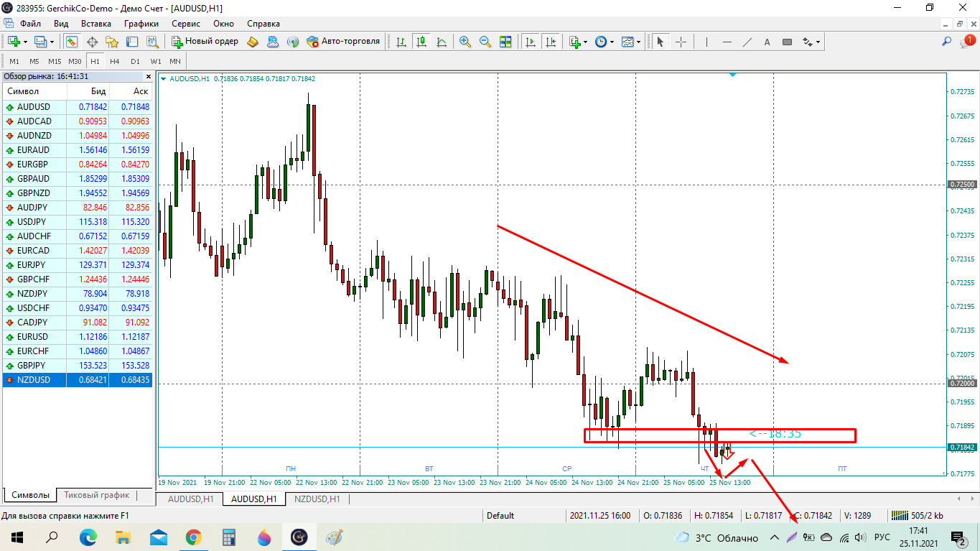Open the periodicity clock dropdown
Viewport: 980px width, 551px height.
[612, 42]
